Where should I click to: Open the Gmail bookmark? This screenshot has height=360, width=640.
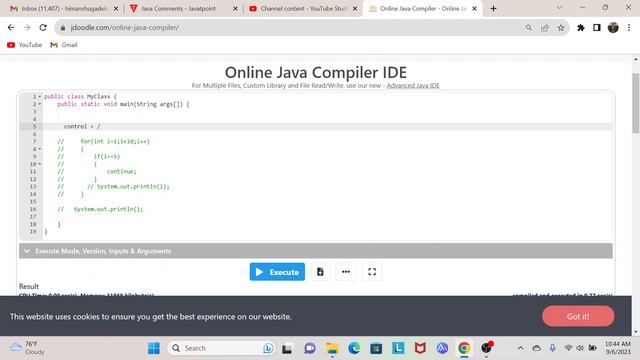[64, 45]
